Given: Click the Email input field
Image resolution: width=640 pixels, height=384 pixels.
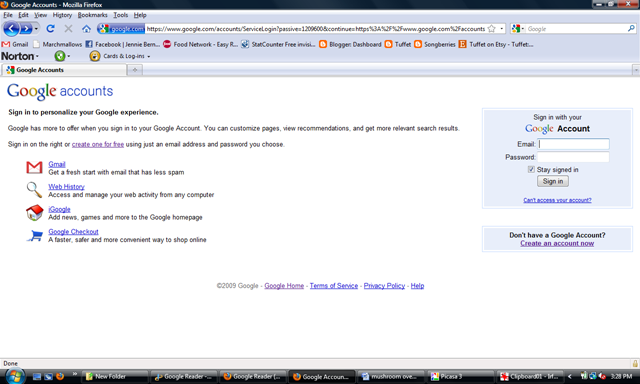Looking at the screenshot, I should [x=573, y=144].
